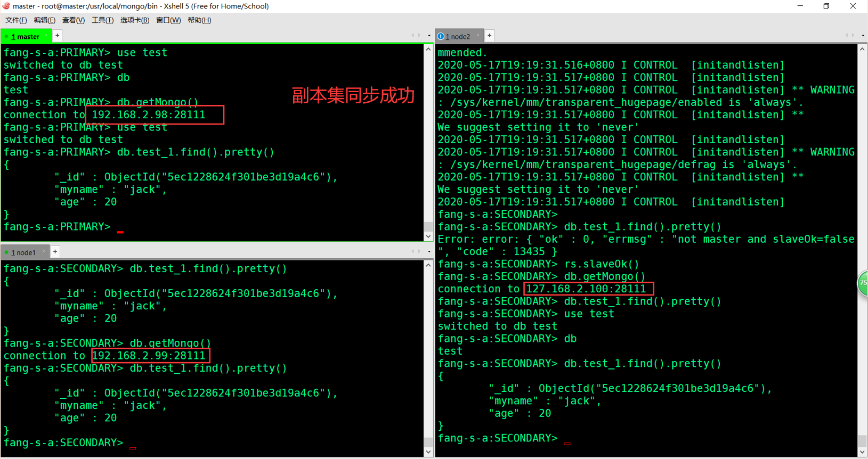Click scrollbar thumb in node2 terminal

pyautogui.click(x=863, y=441)
